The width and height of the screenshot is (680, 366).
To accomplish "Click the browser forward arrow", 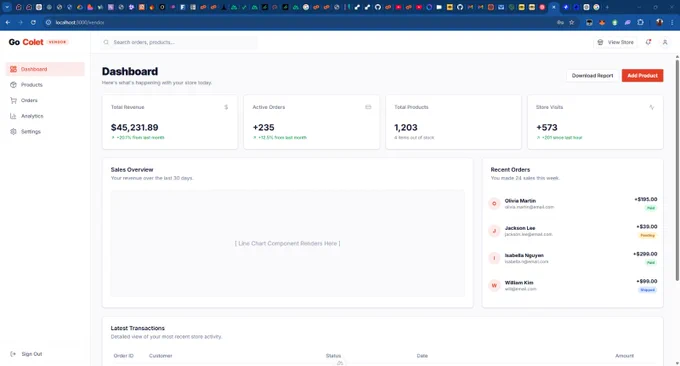I will pyautogui.click(x=20, y=22).
